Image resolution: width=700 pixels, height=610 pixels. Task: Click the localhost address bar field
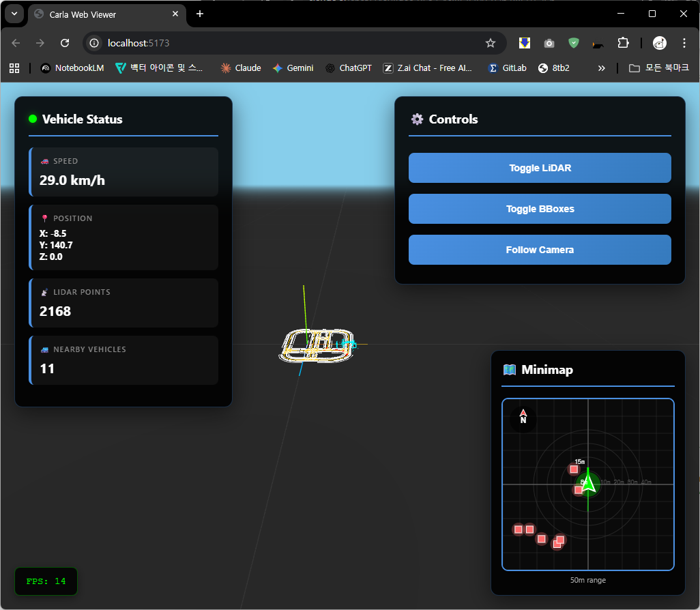(x=287, y=43)
